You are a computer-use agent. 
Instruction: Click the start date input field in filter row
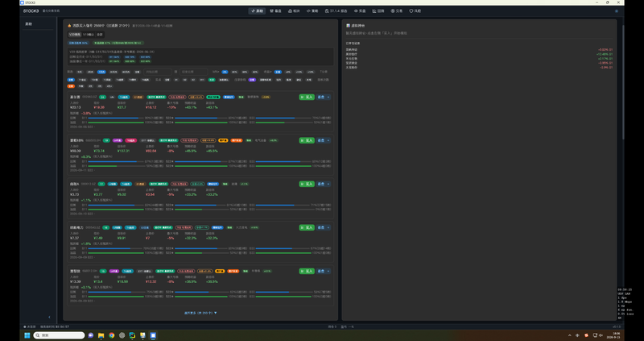pos(158,72)
